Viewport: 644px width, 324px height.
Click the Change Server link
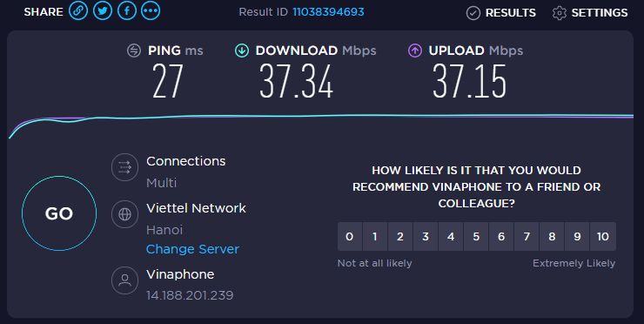(192, 249)
